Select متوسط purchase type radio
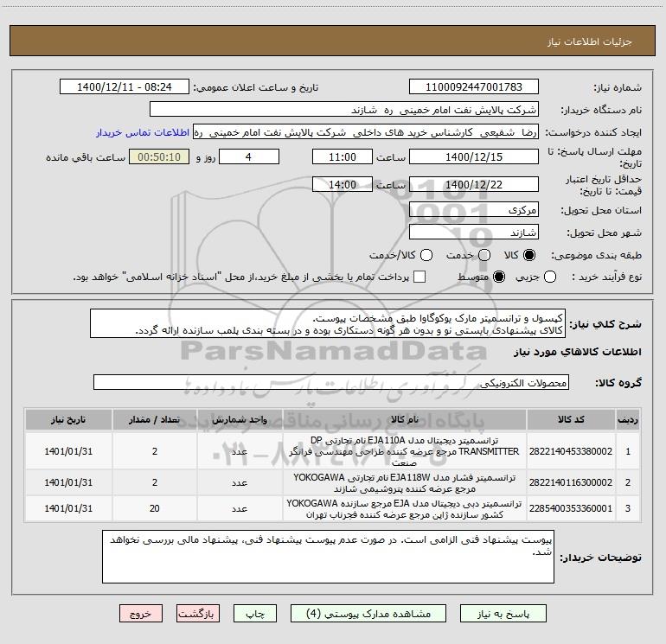Image resolution: width=666 pixels, height=644 pixels. point(498,277)
